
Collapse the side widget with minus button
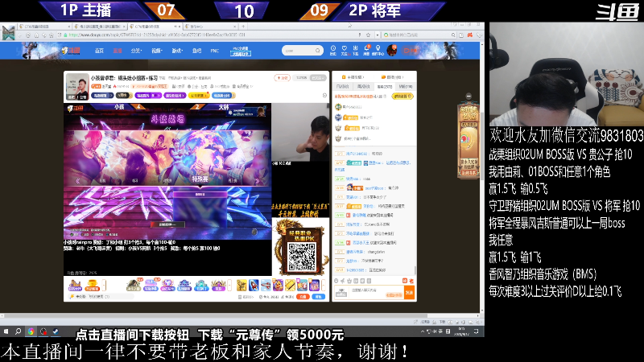coord(469,96)
